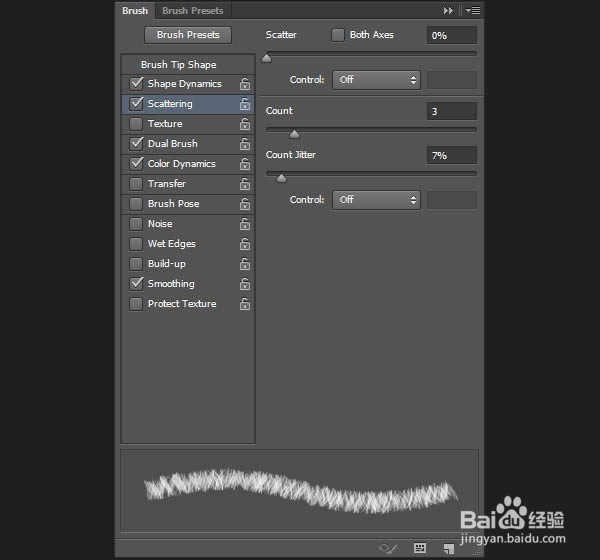Image resolution: width=600 pixels, height=560 pixels.
Task: Uncheck the Scattering checkbox
Action: click(x=136, y=103)
